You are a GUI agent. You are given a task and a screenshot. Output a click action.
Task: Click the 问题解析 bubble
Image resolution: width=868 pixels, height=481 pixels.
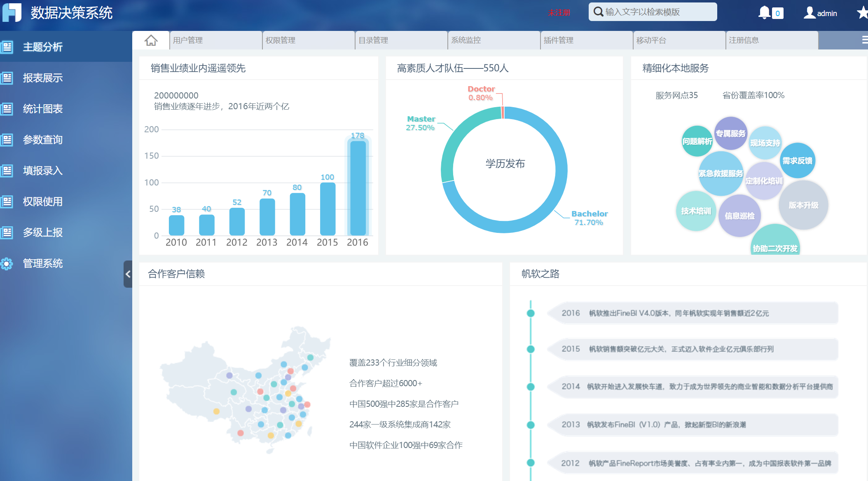click(x=697, y=141)
